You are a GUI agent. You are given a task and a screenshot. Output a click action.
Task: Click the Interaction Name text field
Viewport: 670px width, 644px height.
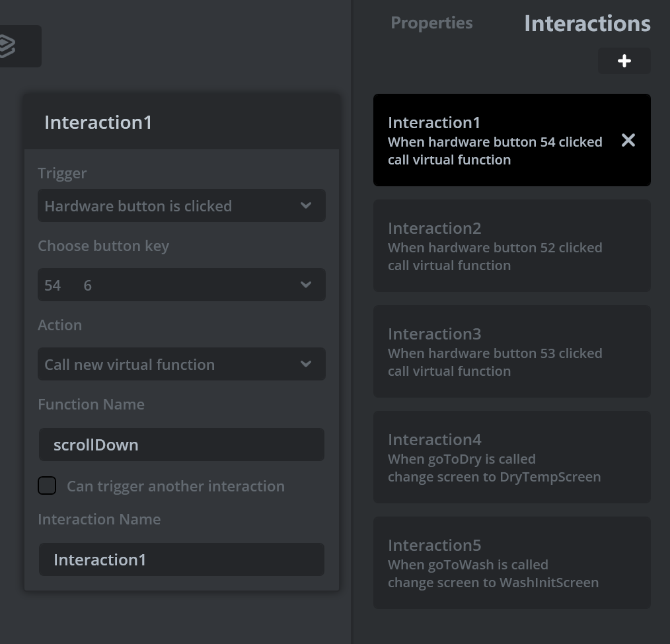point(181,559)
